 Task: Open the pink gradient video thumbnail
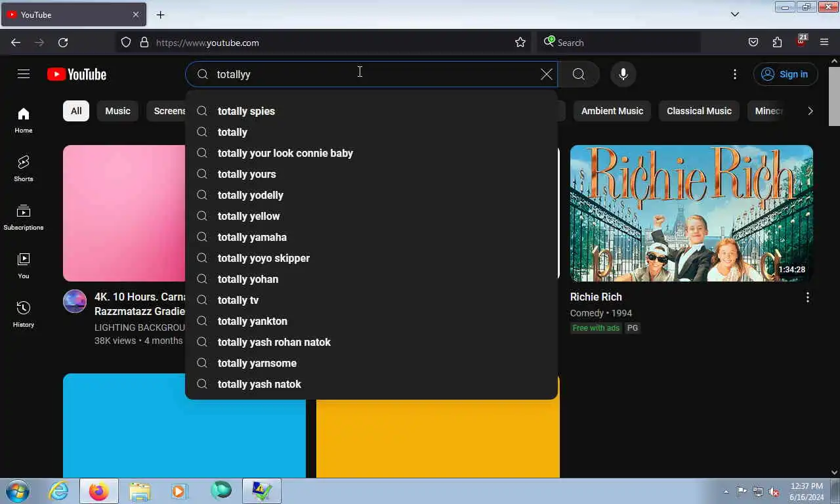pyautogui.click(x=124, y=213)
